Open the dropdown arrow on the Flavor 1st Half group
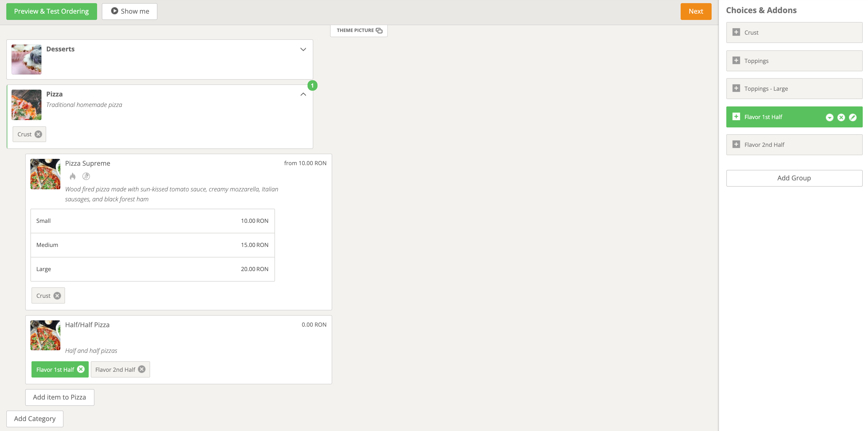Screen dimensions: 868x431 point(830,117)
